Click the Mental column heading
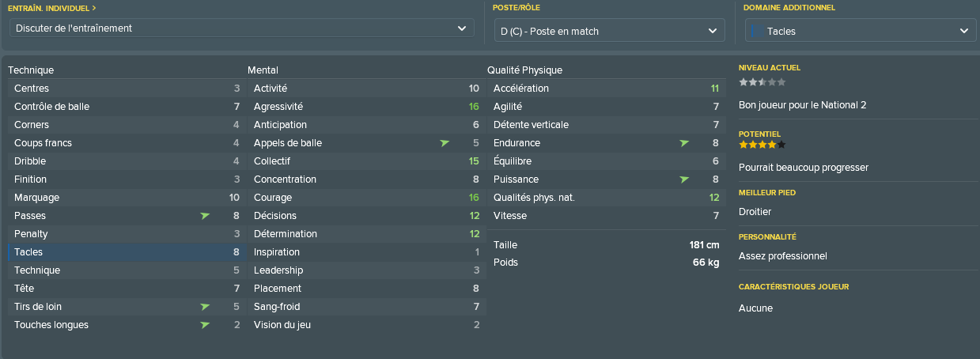 click(263, 70)
